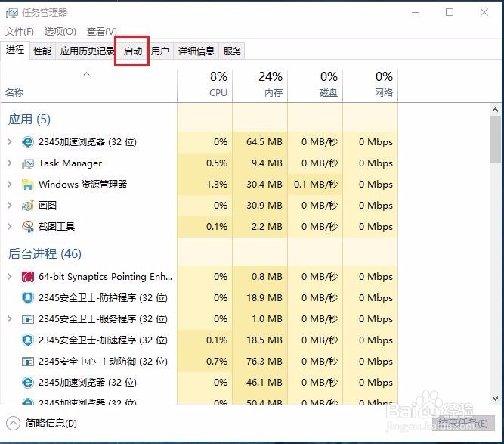504x444 pixels.
Task: Select the 应用 (5) group heading
Action: 29,120
